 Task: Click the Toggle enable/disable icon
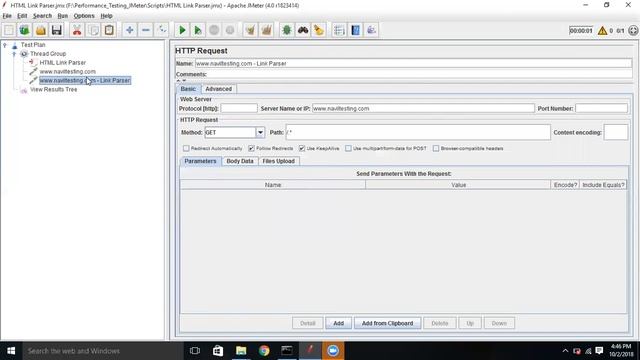[x=162, y=30]
